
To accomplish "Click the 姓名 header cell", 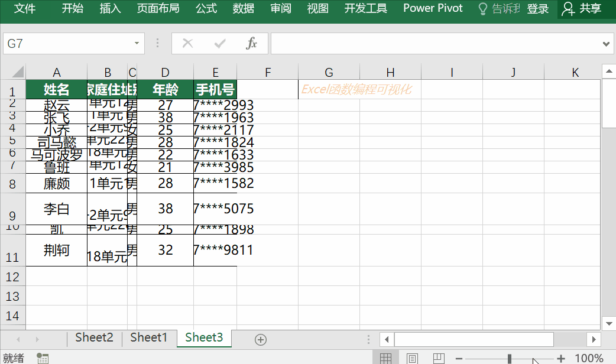I will pyautogui.click(x=57, y=90).
